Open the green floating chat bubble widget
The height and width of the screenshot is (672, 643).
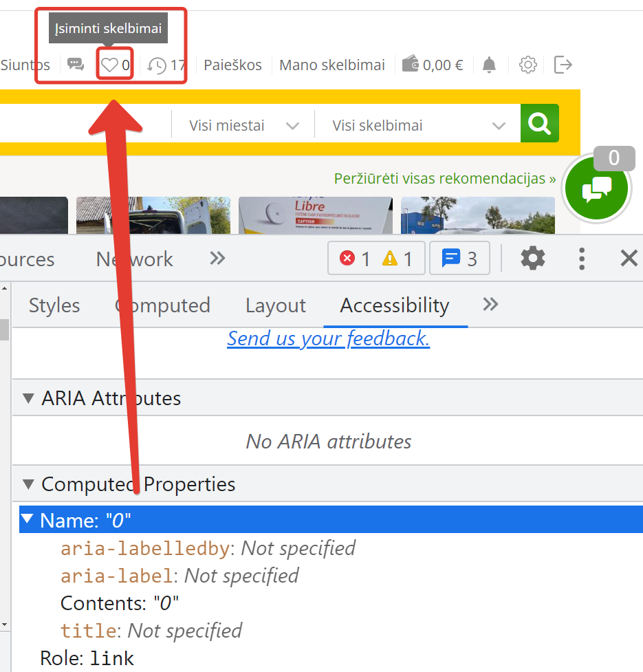(596, 188)
